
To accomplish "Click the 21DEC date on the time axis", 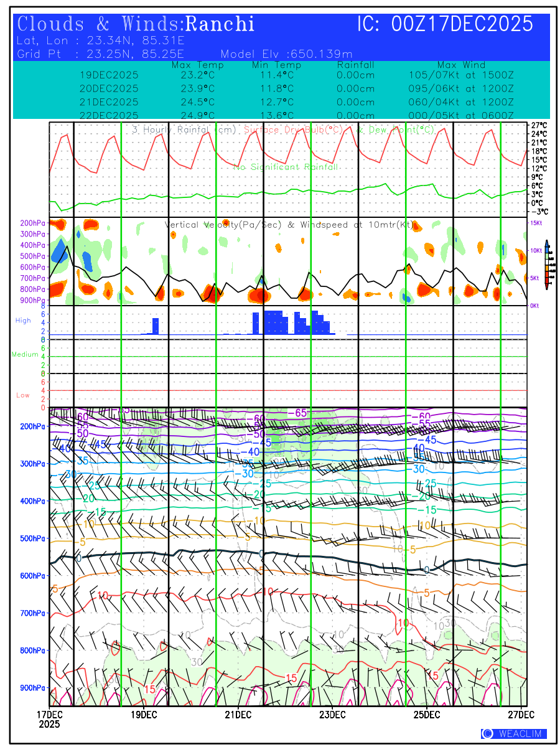I will point(238,713).
